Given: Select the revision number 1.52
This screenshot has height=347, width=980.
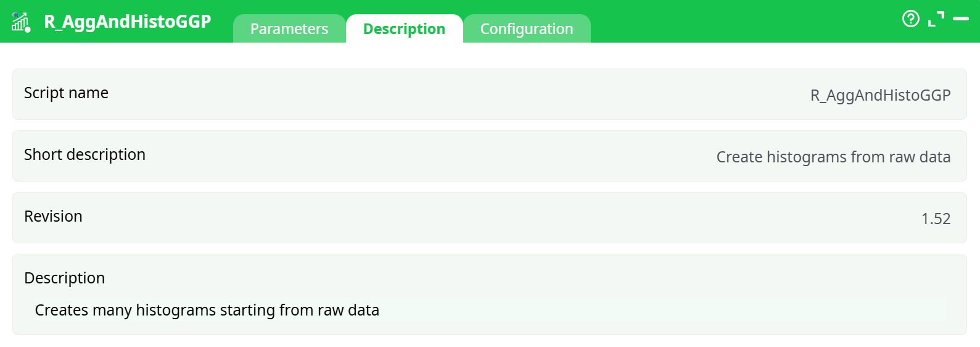Looking at the screenshot, I should [936, 219].
